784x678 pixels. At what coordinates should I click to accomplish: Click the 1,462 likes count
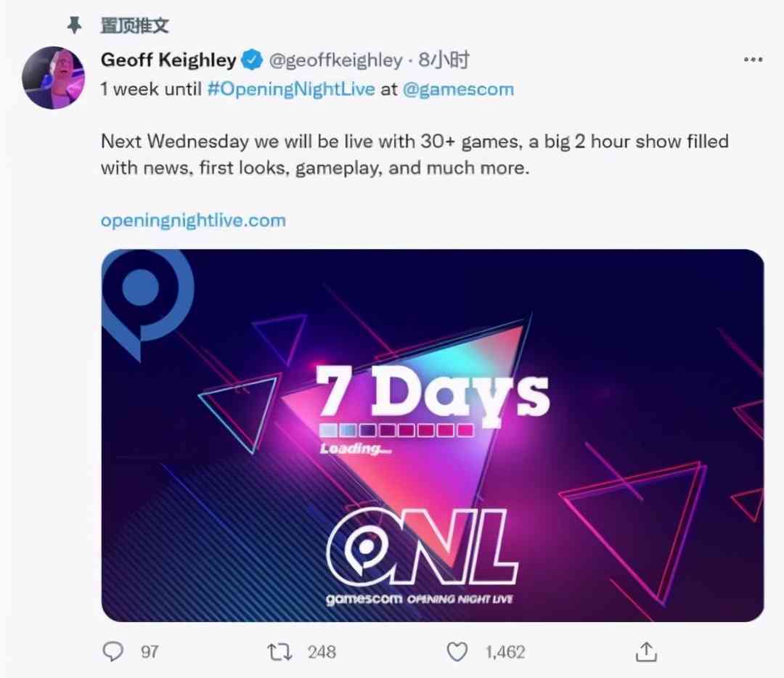pyautogui.click(x=505, y=652)
